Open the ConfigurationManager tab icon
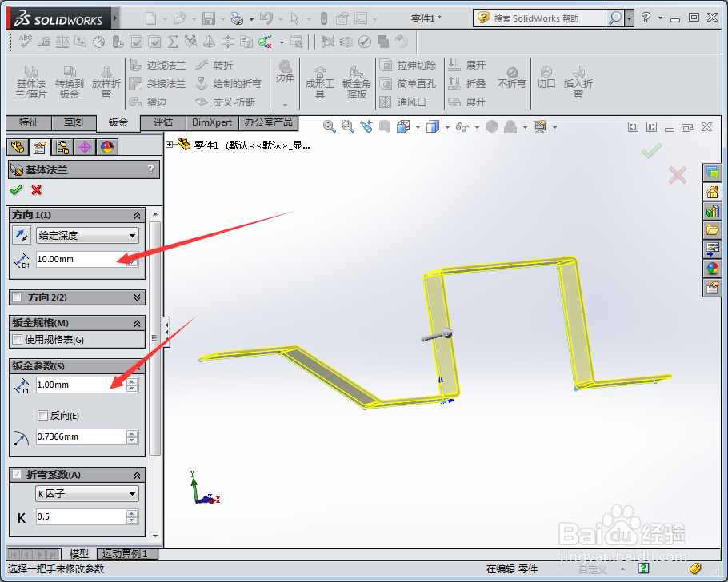728x582 pixels. tap(62, 147)
